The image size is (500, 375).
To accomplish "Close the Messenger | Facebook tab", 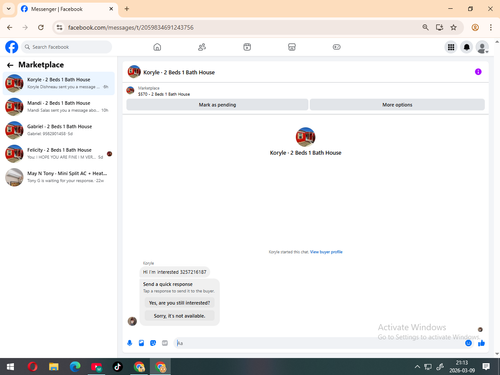I will (111, 9).
